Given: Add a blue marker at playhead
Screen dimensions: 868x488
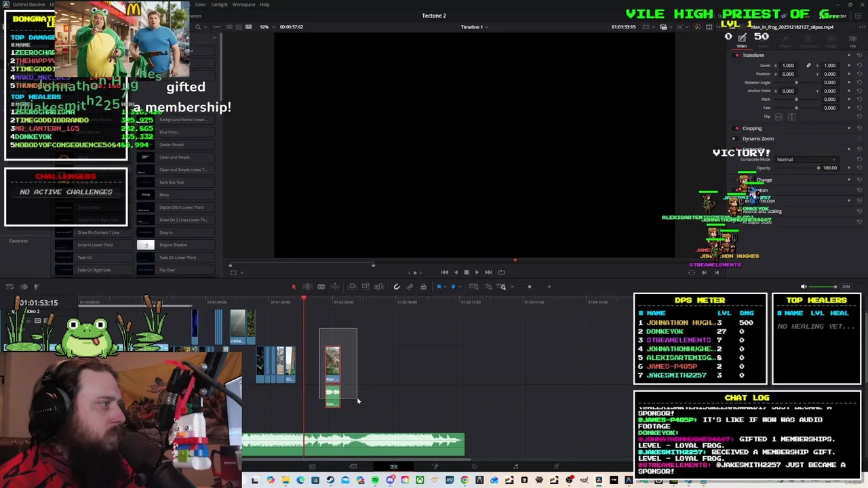Looking at the screenshot, I should click(x=453, y=287).
